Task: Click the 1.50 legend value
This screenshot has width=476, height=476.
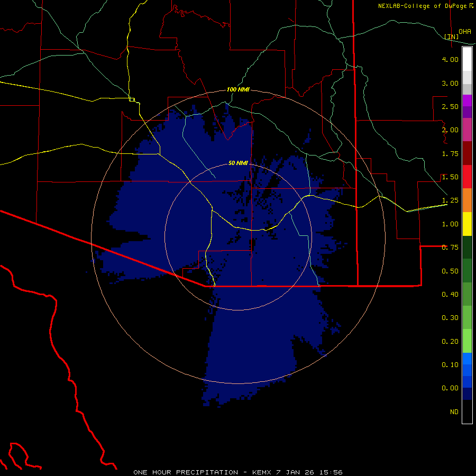Action: 450,177
